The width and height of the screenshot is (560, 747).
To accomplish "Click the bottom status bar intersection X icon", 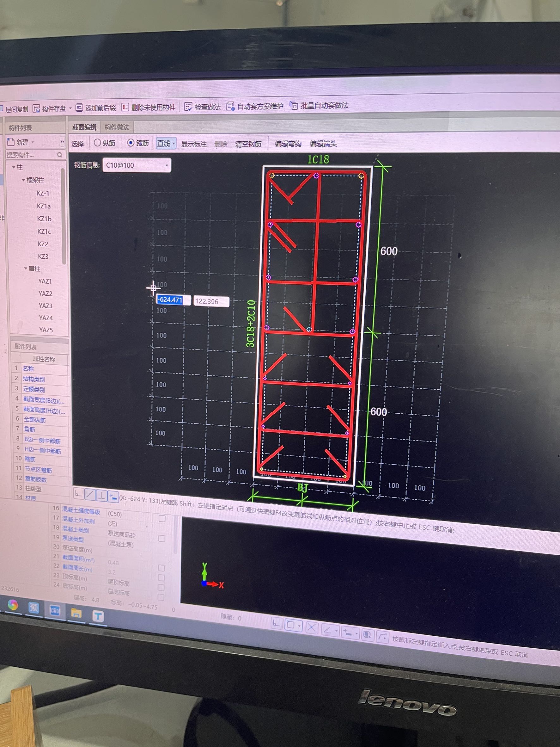I will pyautogui.click(x=312, y=628).
